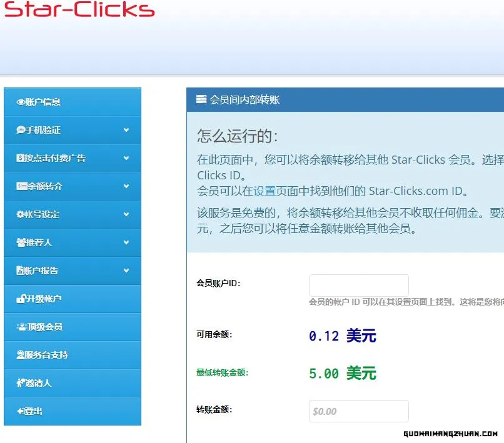The height and width of the screenshot is (443, 504).
Task: Expand the 账户报告 submenu chevron
Action: pyautogui.click(x=126, y=271)
